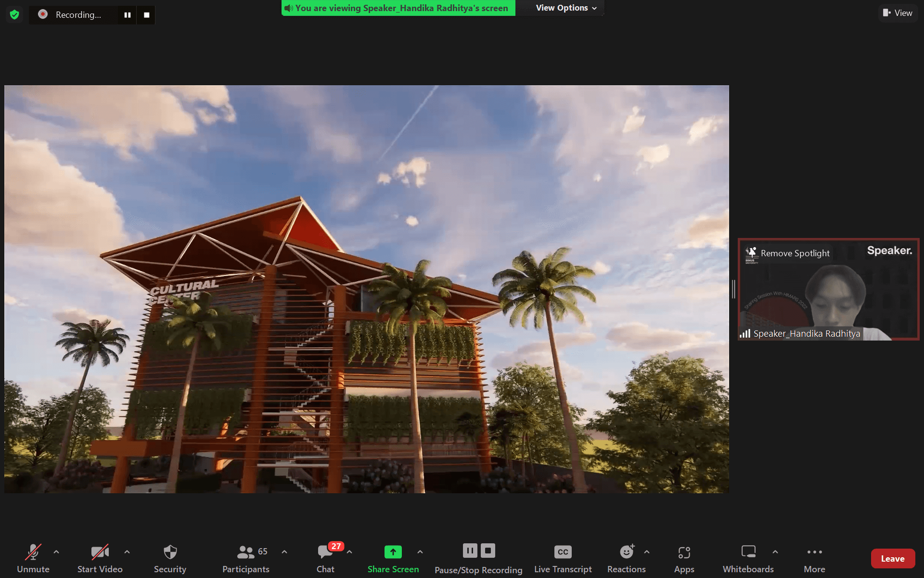924x578 pixels.
Task: Click the 27 unread chat badge
Action: point(336,546)
